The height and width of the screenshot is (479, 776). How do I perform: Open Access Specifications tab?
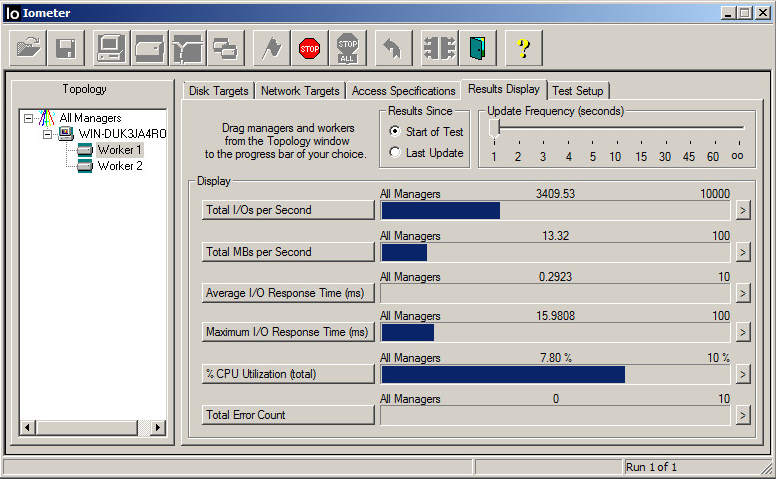click(x=403, y=91)
